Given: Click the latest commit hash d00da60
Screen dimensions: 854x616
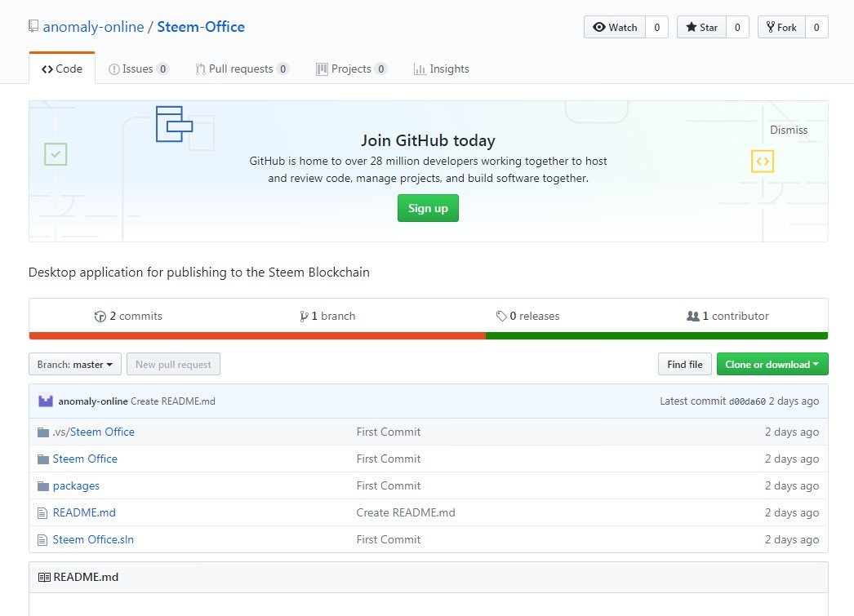Looking at the screenshot, I should 747,401.
